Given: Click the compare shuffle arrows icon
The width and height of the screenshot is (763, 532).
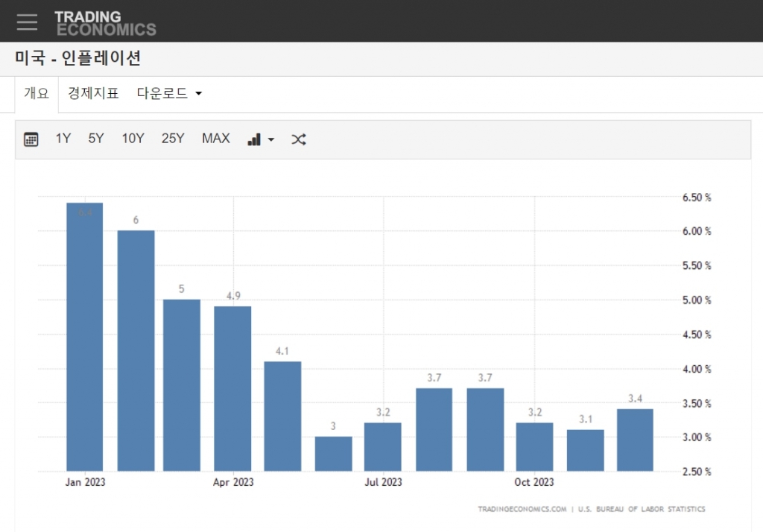Looking at the screenshot, I should (299, 139).
